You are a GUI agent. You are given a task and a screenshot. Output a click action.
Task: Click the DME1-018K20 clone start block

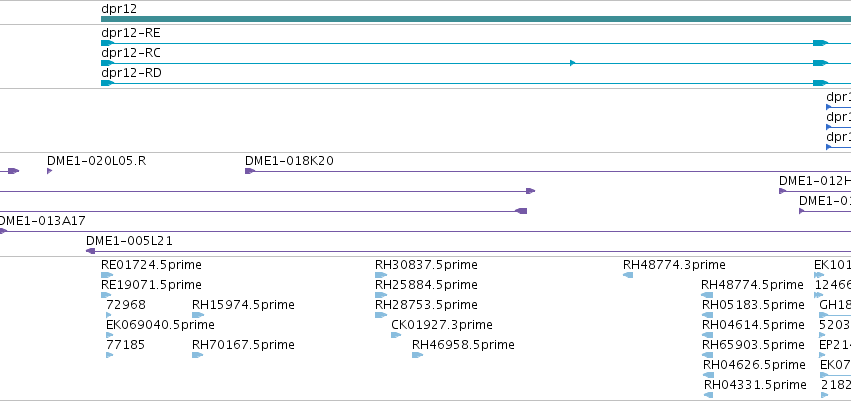[x=250, y=171]
